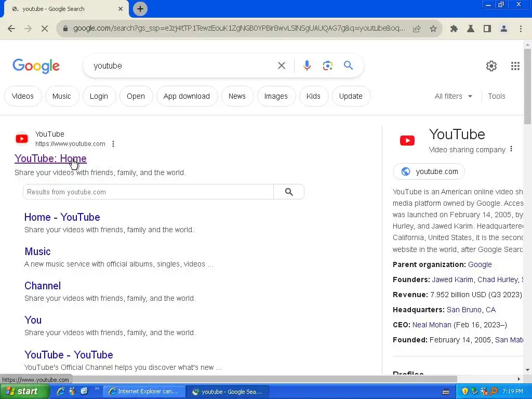The image size is (532, 399).
Task: Select the Update filter chip
Action: coord(351,96)
